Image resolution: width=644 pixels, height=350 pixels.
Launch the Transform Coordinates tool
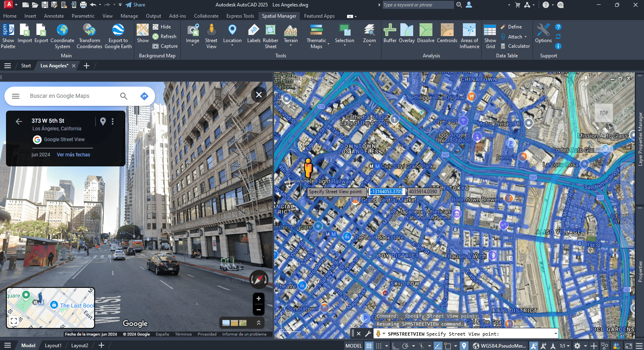[89, 36]
